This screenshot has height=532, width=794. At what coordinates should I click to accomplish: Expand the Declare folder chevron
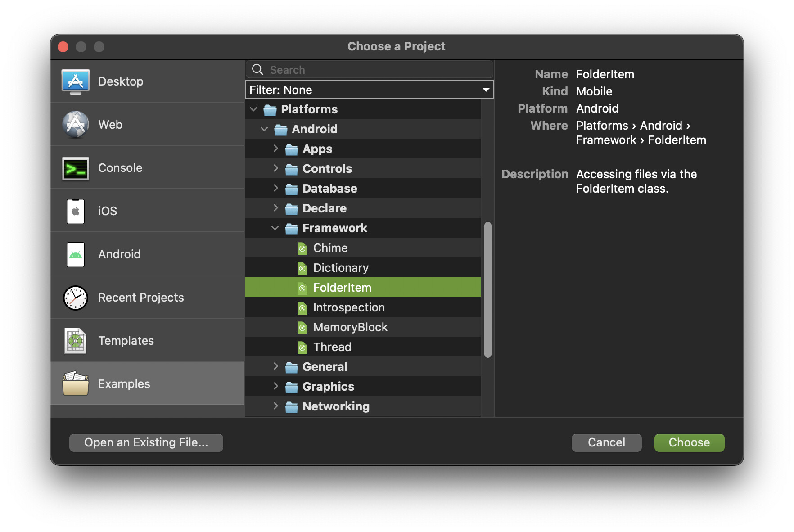coord(275,208)
